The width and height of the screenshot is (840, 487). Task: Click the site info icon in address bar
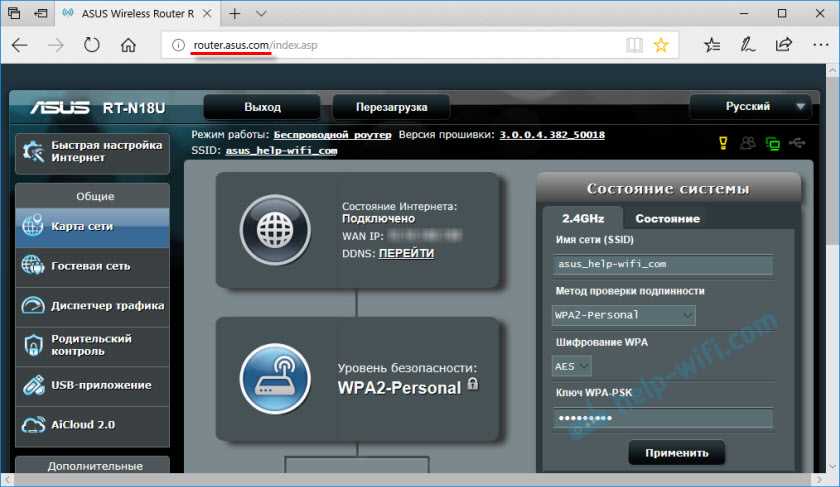(178, 45)
